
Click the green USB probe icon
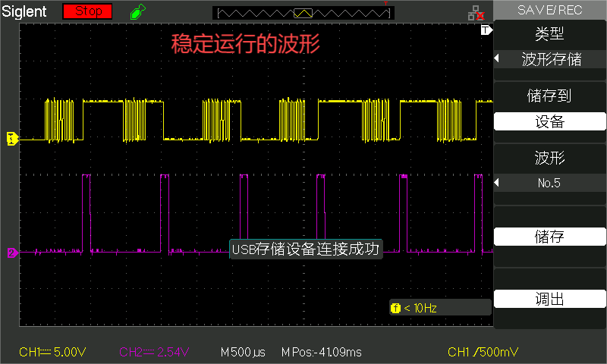click(x=138, y=11)
